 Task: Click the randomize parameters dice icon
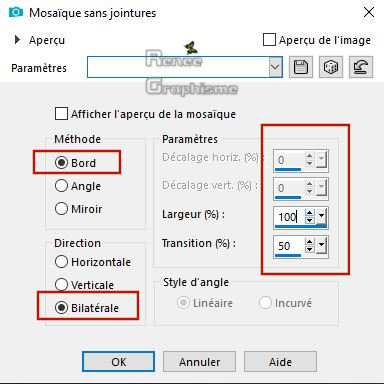pos(331,67)
